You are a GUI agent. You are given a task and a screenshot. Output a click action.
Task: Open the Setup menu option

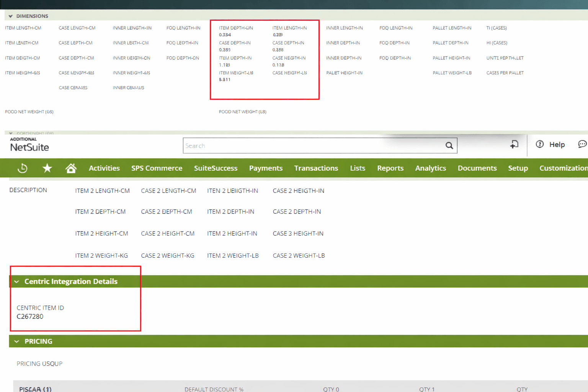(518, 168)
